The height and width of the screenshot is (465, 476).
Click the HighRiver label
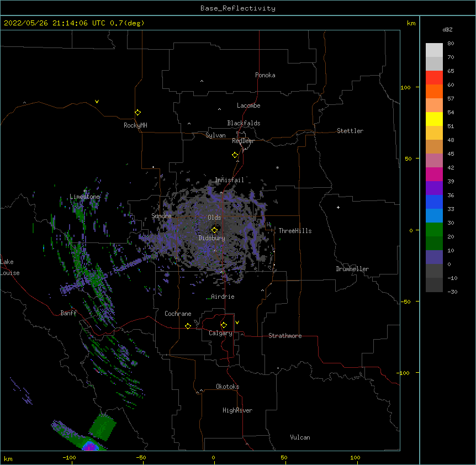click(237, 410)
